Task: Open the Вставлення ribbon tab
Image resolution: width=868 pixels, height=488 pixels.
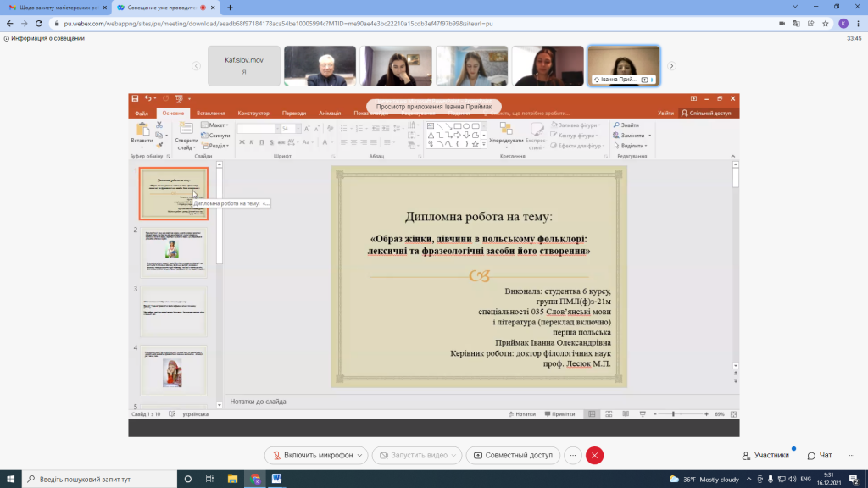Action: click(210, 113)
